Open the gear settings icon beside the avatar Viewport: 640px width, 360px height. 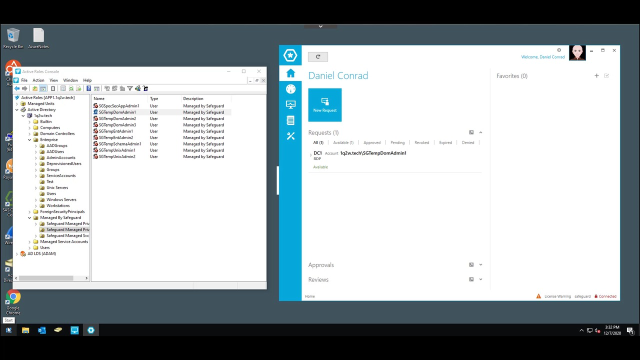click(559, 50)
